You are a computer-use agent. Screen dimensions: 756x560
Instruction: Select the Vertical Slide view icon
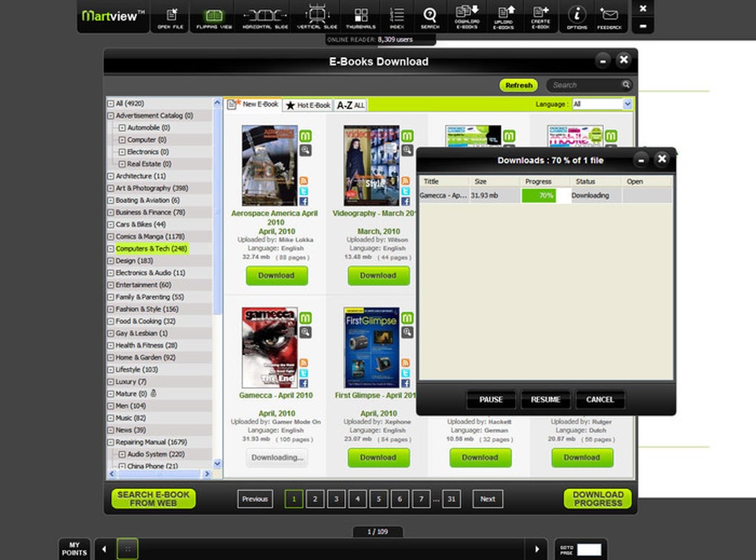316,17
